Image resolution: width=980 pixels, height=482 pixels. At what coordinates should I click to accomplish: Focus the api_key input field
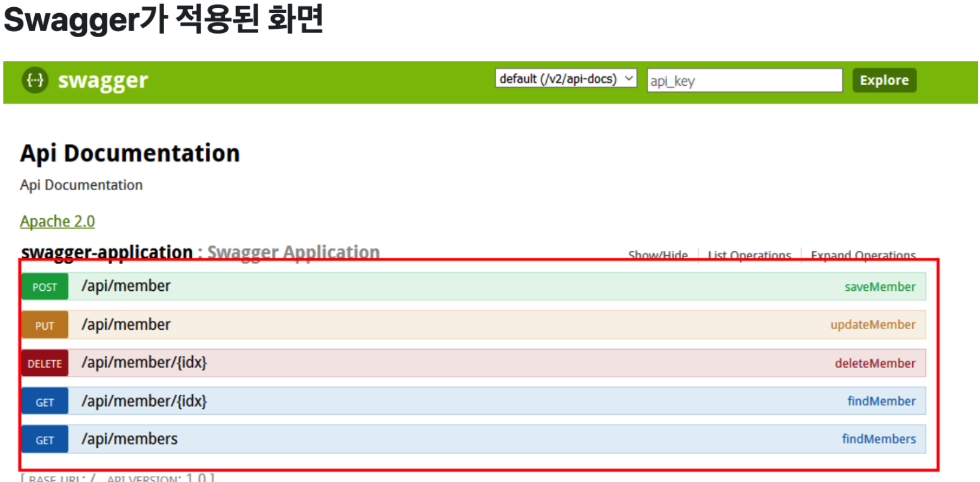745,80
